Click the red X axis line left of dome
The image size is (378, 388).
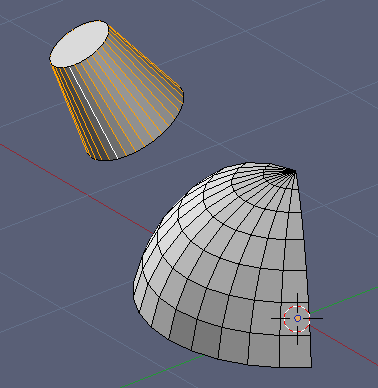pyautogui.click(x=76, y=188)
